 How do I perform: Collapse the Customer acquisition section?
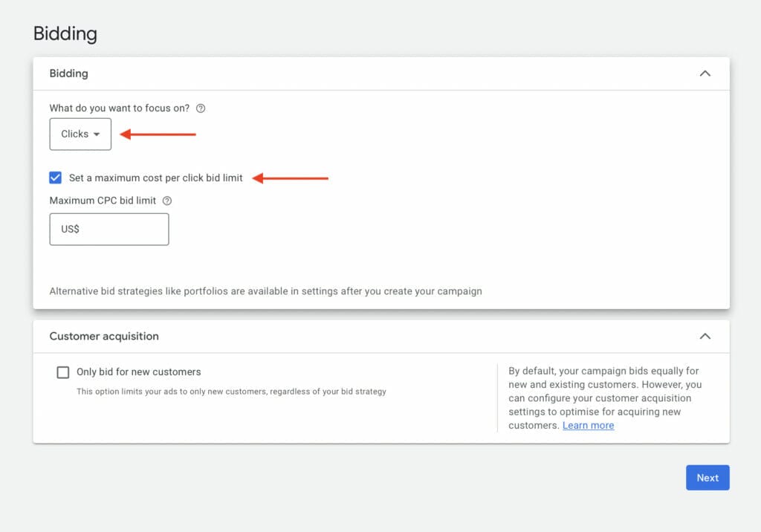[705, 336]
